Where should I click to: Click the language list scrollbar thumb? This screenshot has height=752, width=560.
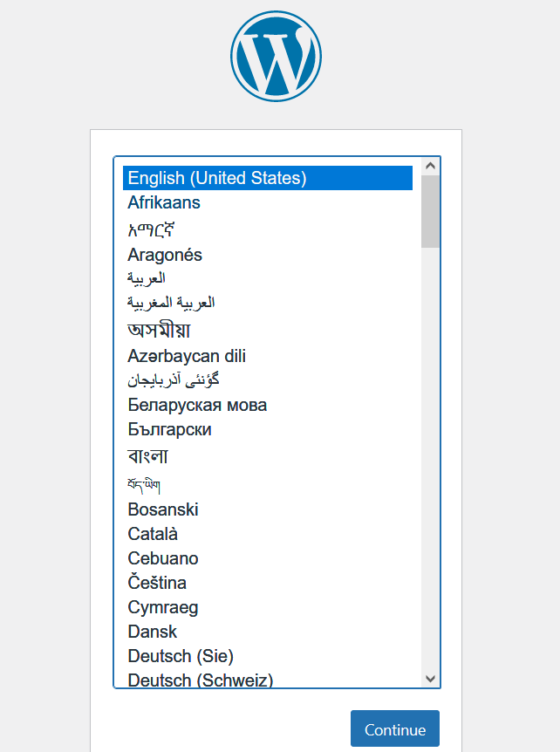(x=430, y=210)
